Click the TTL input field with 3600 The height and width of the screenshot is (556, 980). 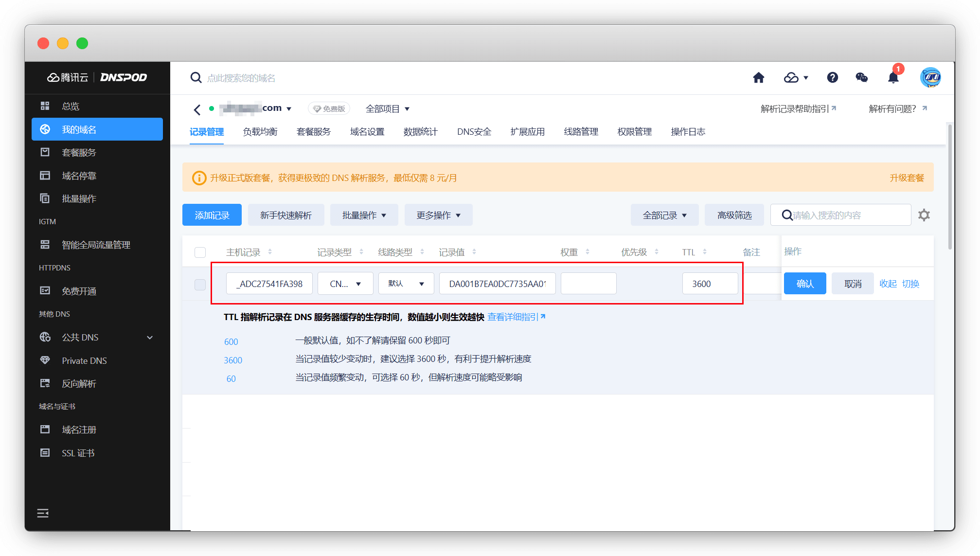[x=710, y=284]
